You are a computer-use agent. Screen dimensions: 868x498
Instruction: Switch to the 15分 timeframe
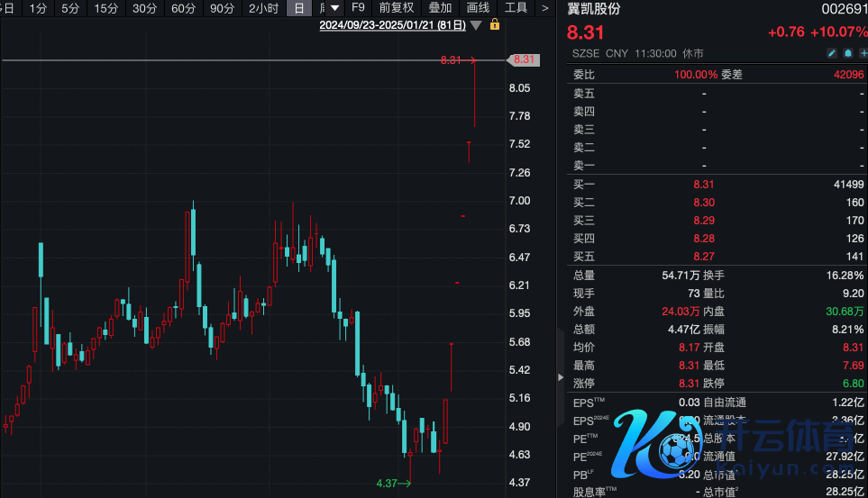(106, 8)
